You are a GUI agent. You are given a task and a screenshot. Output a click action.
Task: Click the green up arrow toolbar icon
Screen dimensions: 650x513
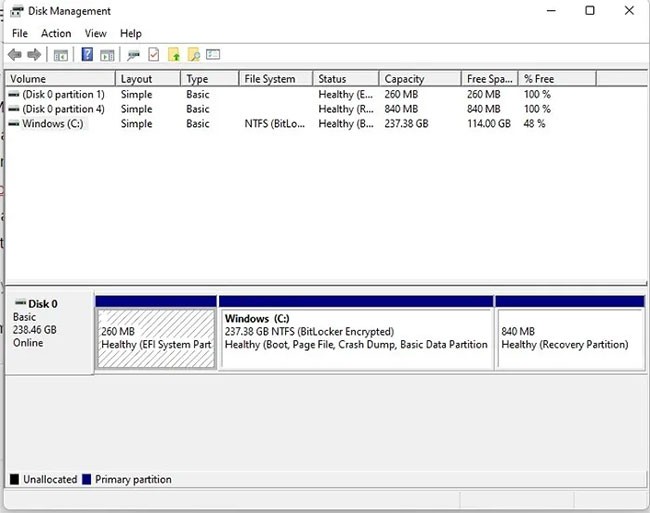(174, 54)
